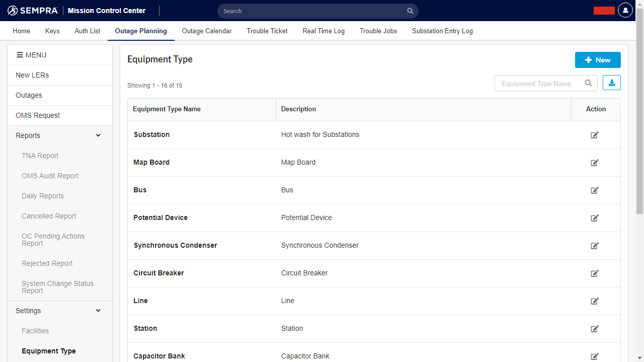Click the edit icon for Capacitor Bank
This screenshot has width=644, height=362.
[594, 356]
